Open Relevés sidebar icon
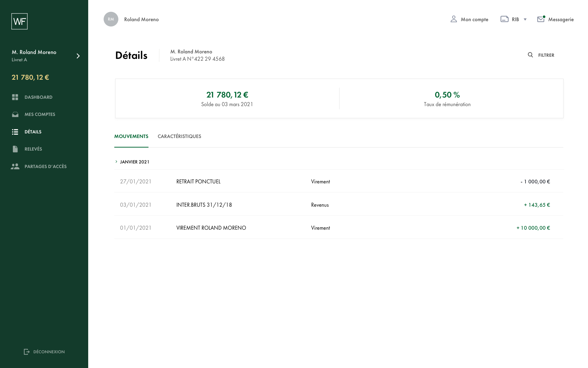 tap(15, 149)
